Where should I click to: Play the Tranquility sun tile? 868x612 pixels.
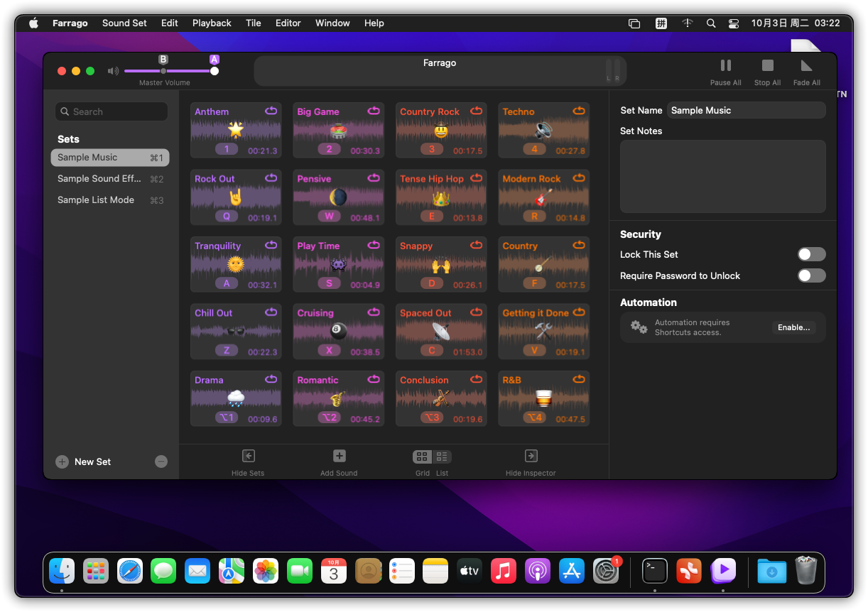[x=236, y=264]
